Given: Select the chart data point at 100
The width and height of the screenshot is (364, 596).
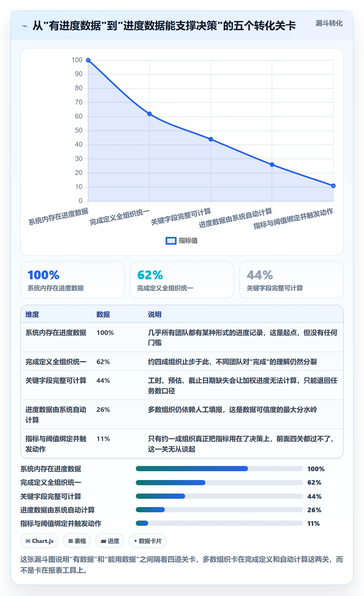Looking at the screenshot, I should click(88, 60).
